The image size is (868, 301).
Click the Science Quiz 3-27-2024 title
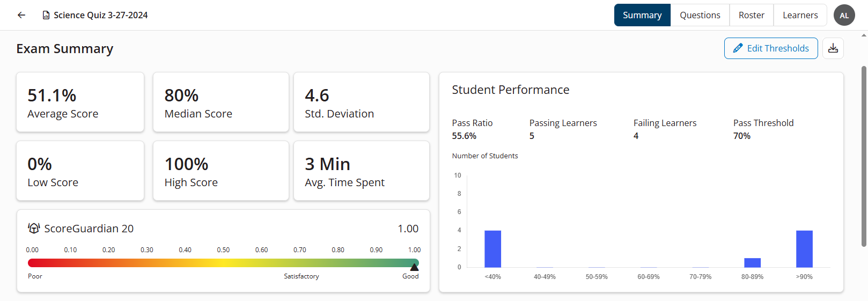[x=101, y=15]
